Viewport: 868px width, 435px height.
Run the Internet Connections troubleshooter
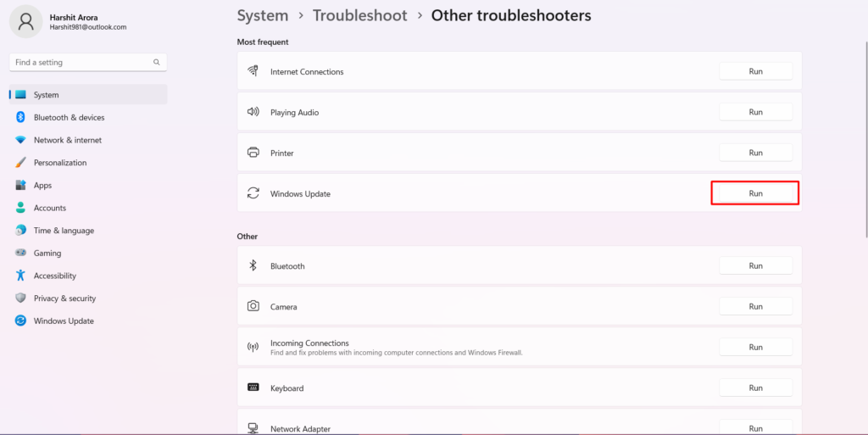(755, 72)
